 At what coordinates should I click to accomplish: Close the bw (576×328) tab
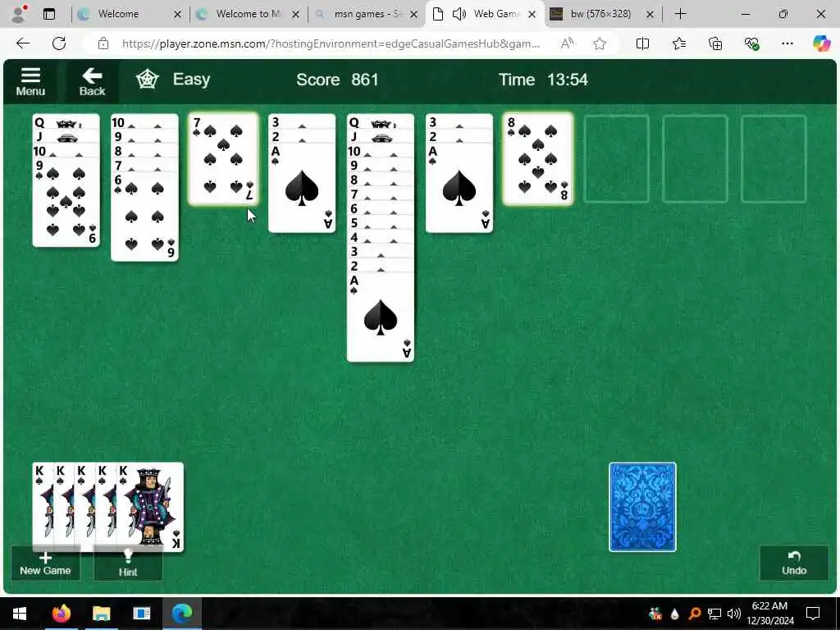(650, 15)
